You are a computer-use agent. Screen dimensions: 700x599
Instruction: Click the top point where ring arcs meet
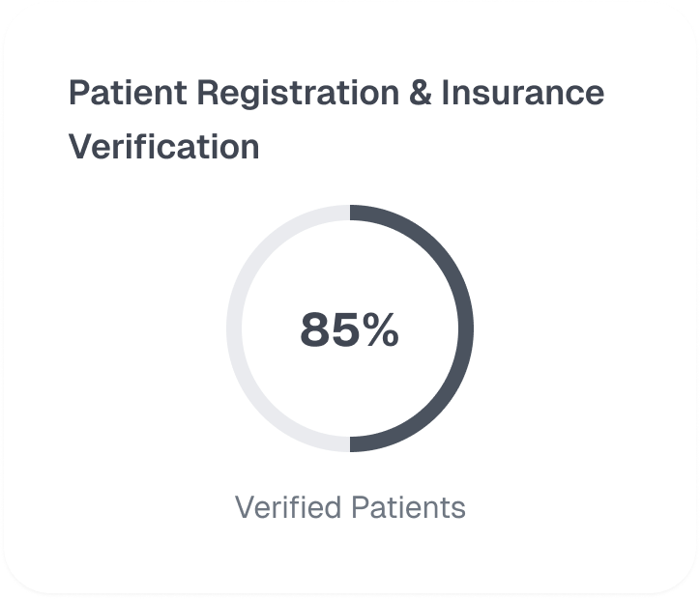click(350, 213)
